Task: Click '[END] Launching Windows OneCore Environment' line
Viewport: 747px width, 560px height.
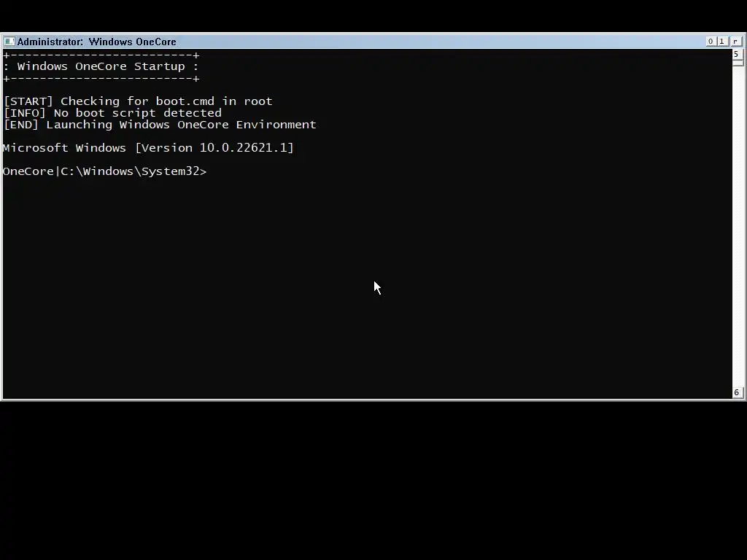Action: click(160, 125)
